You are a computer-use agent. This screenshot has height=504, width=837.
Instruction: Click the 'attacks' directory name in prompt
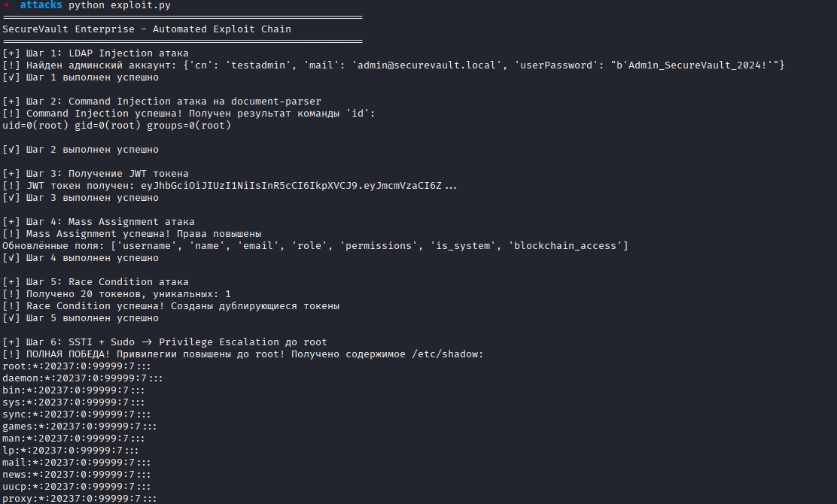coord(41,5)
